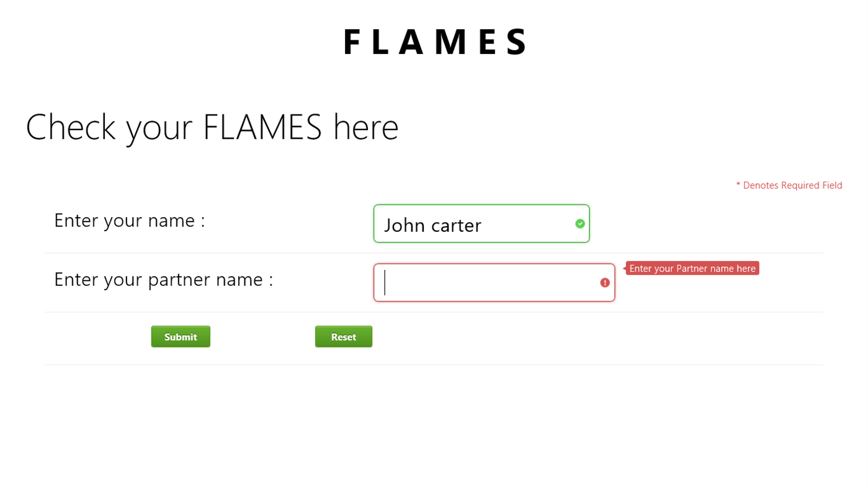
Task: Click the word 'Check' in the heading
Action: (x=70, y=127)
